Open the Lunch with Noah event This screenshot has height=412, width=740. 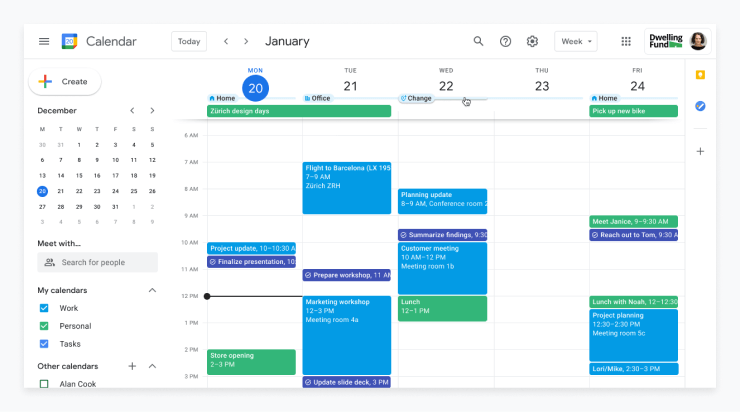click(633, 302)
